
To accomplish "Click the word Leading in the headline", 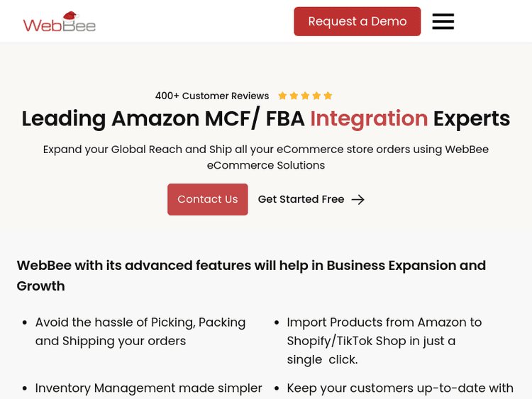I will tap(63, 118).
